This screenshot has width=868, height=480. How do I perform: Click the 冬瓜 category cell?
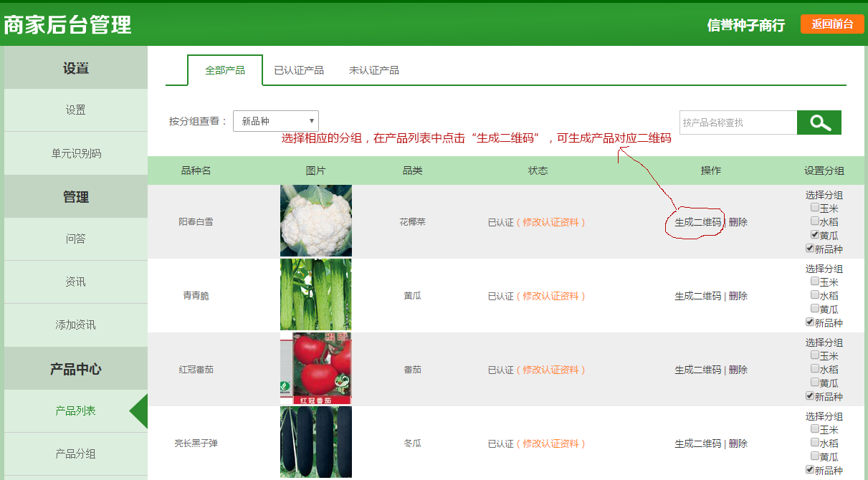[412, 443]
